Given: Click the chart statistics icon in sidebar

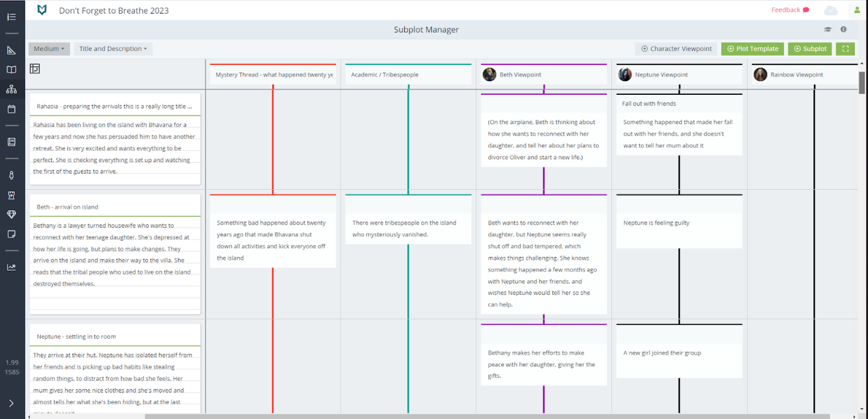Looking at the screenshot, I should point(11,267).
